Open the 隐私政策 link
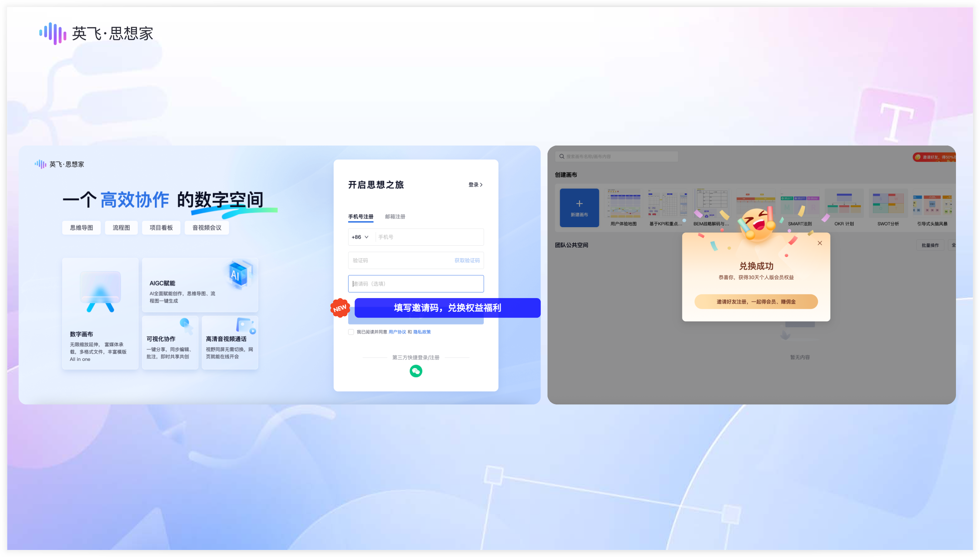 pyautogui.click(x=422, y=332)
